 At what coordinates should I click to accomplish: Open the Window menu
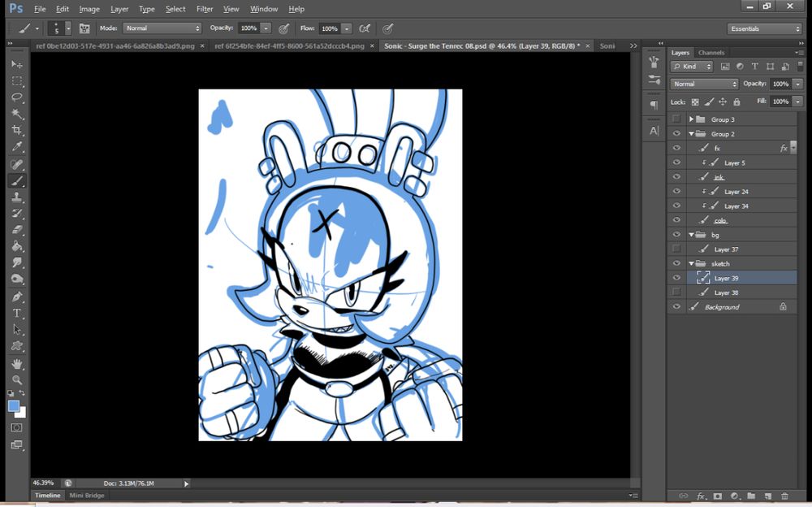(264, 9)
